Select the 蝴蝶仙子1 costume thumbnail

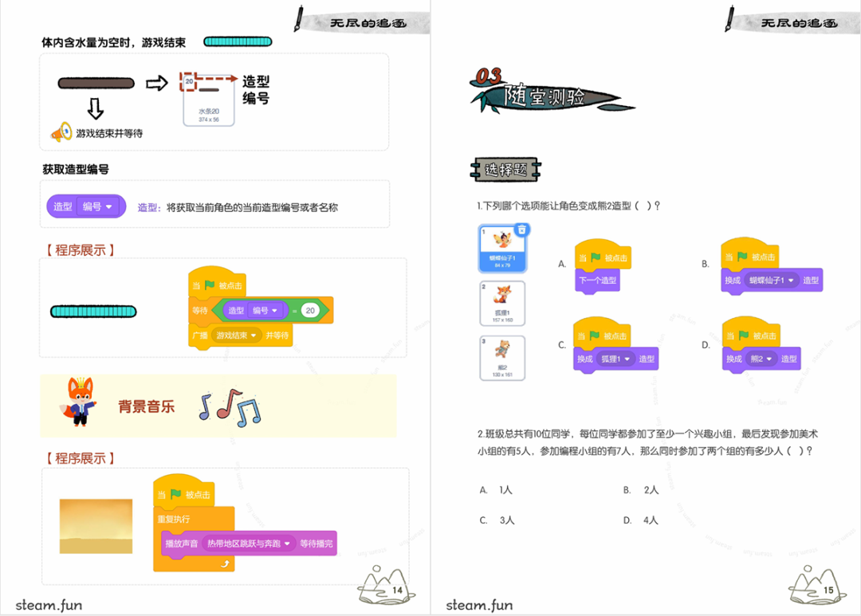502,248
